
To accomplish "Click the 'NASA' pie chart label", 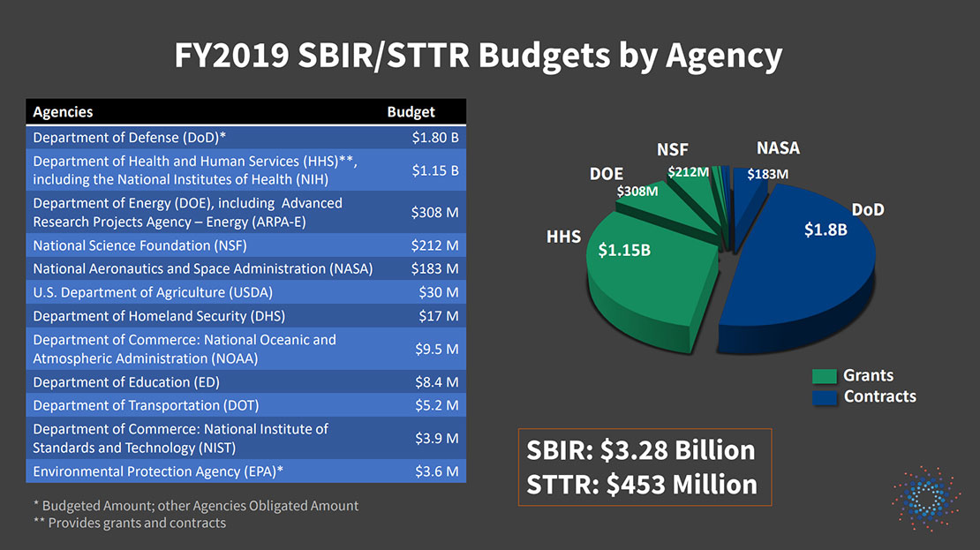I will pos(778,148).
